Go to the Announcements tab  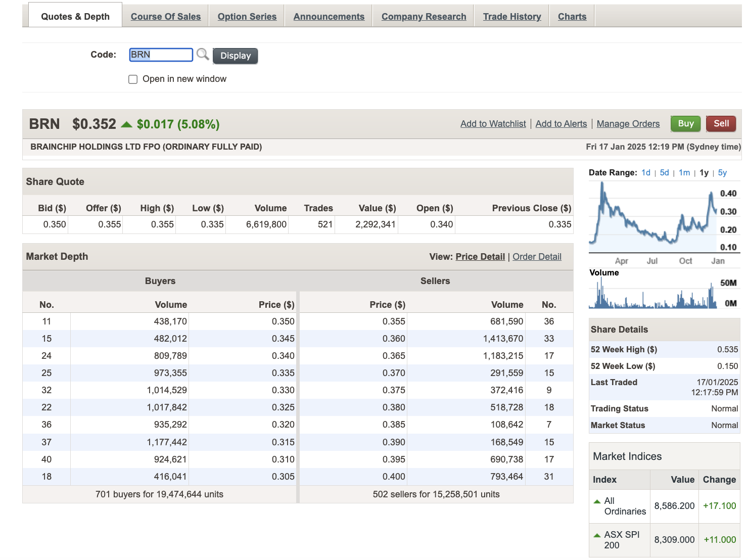click(x=329, y=17)
